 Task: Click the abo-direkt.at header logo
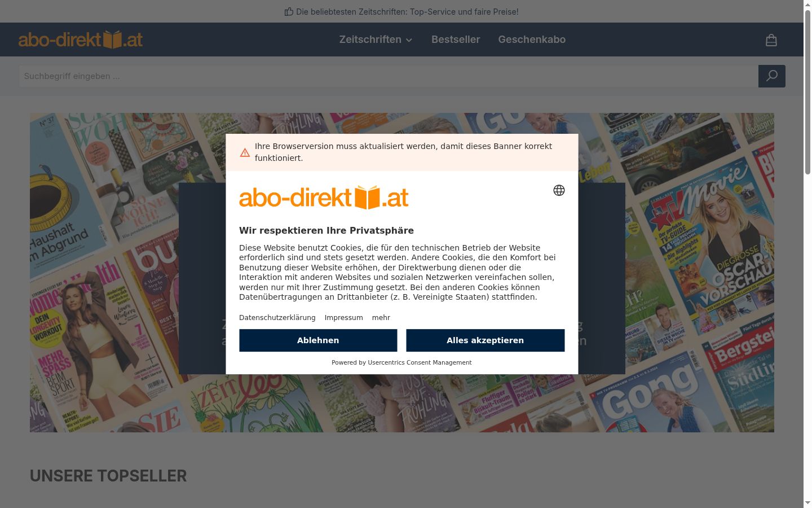coord(81,40)
